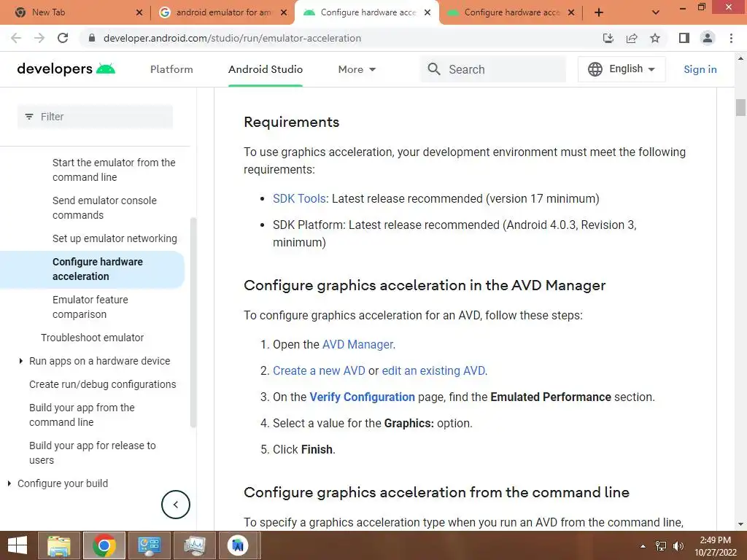Click the network tray icon
Image resolution: width=747 pixels, height=560 pixels.
pyautogui.click(x=660, y=546)
